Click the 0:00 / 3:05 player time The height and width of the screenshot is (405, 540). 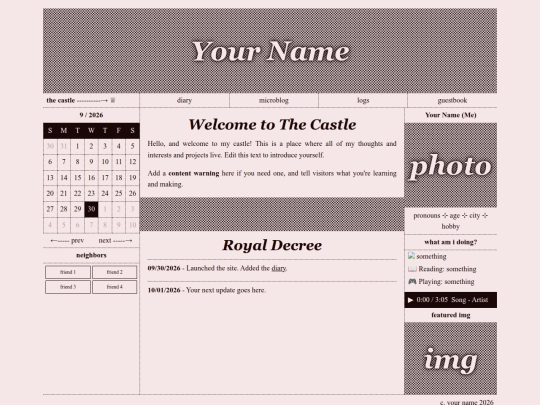click(432, 300)
